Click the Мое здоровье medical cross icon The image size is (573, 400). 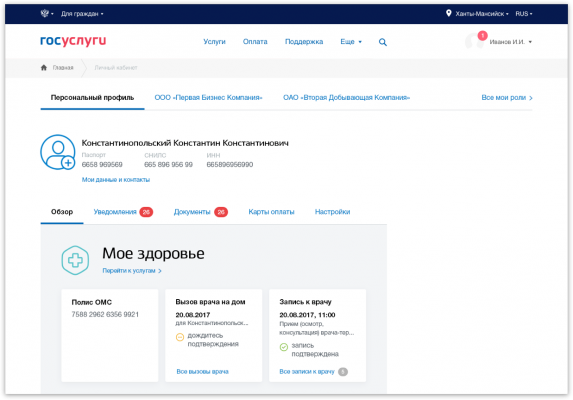pos(75,260)
